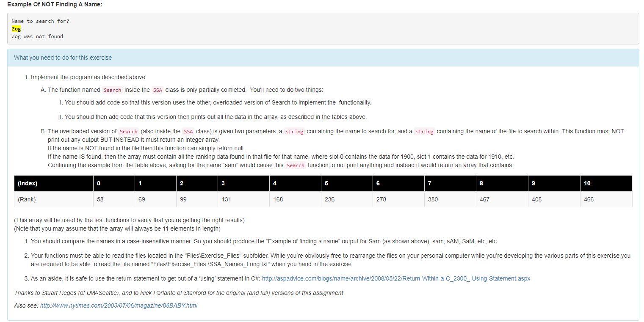The height and width of the screenshot is (322, 644).
Task: Click Index header cell '8'
Action: click(x=502, y=183)
